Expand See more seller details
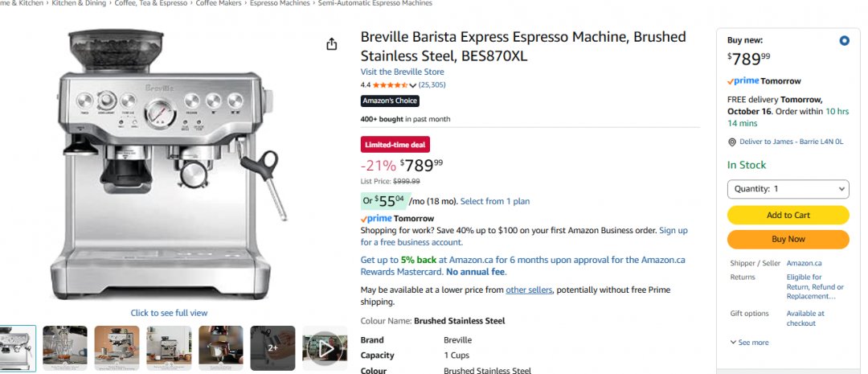 [749, 343]
